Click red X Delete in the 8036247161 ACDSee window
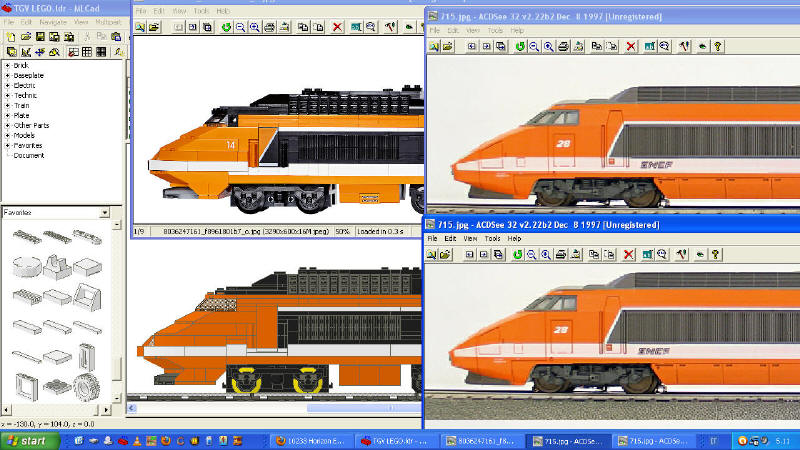The image size is (800, 450). [337, 27]
